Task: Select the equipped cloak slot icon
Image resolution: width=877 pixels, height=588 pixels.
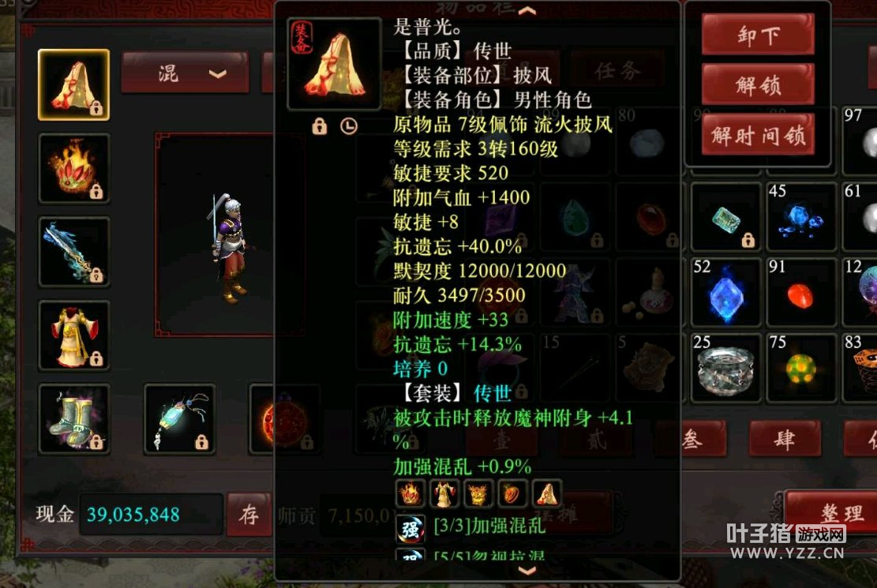Action: [x=74, y=84]
